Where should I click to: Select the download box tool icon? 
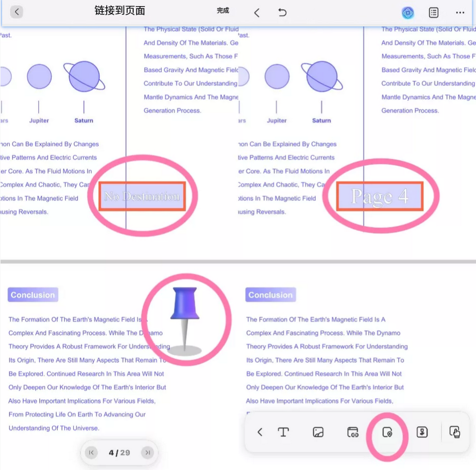[422, 432]
